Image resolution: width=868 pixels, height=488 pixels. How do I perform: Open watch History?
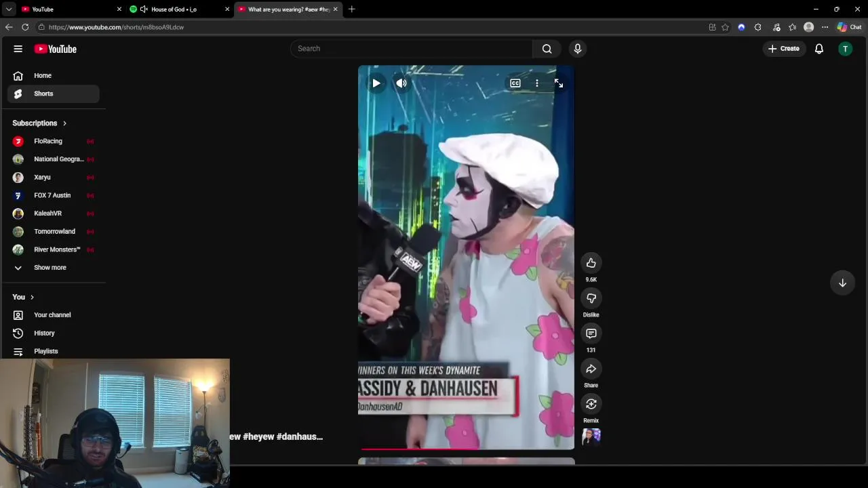54,333
